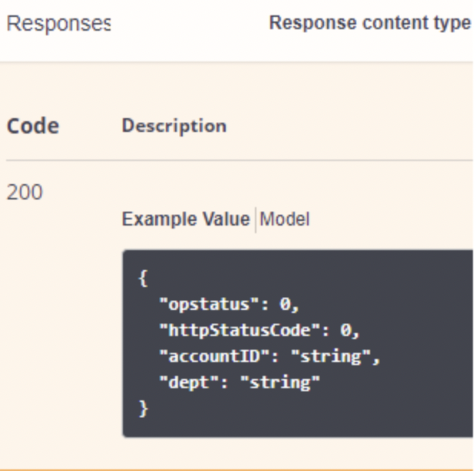Click the divider line beneath the Code header
The width and height of the screenshot is (476, 471).
point(230,160)
